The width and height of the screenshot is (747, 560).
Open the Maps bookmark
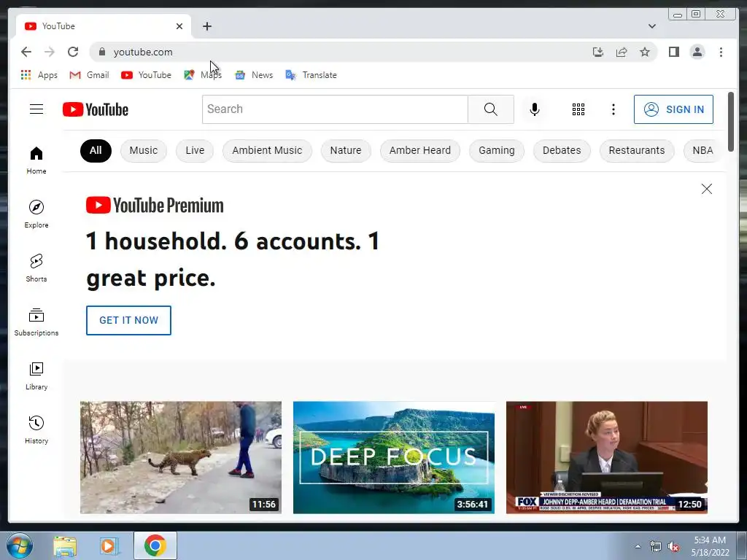(203, 75)
